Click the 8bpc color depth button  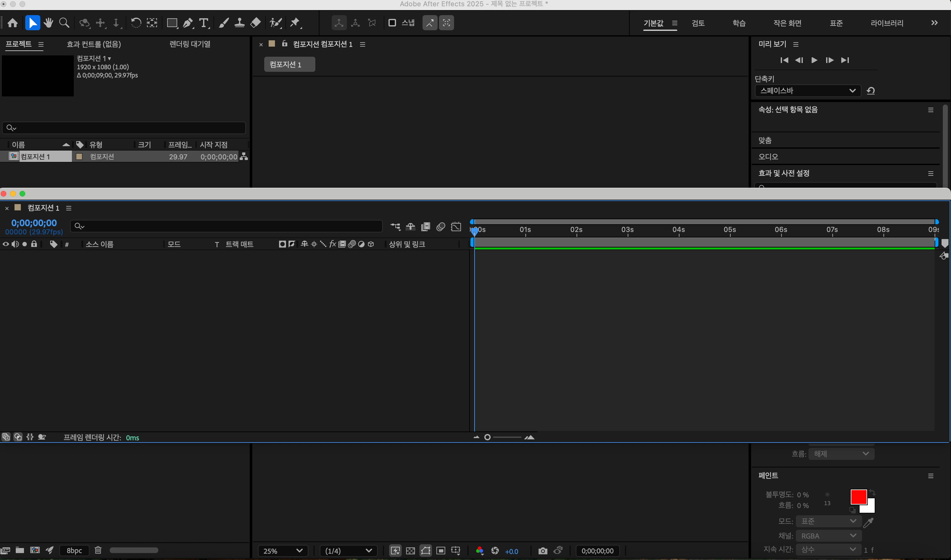(x=74, y=551)
